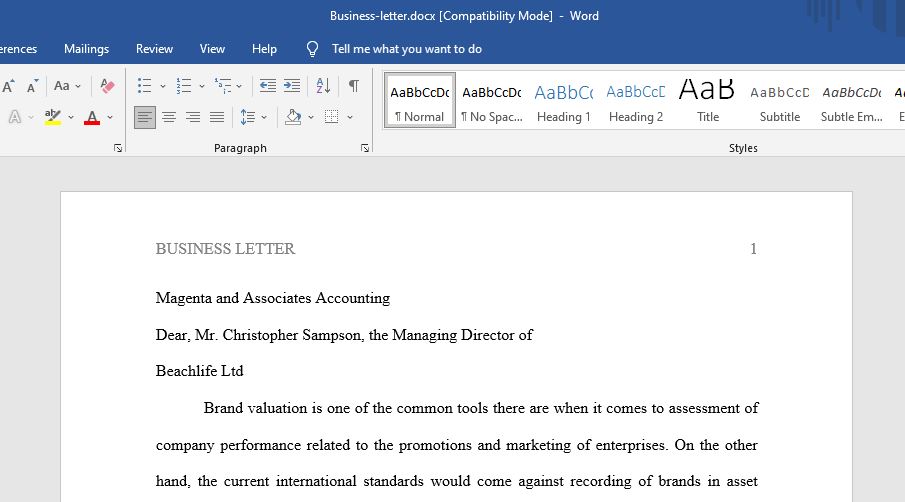Open the Shading dropdown arrow
Image resolution: width=905 pixels, height=502 pixels.
(311, 118)
